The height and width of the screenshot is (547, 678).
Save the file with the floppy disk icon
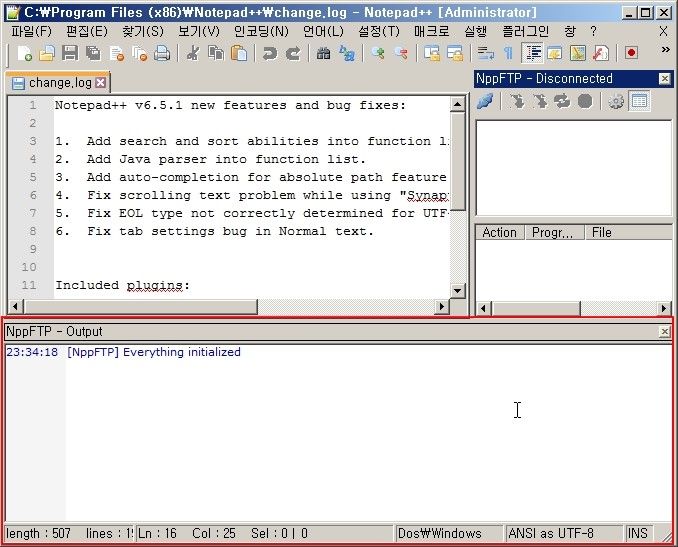point(70,53)
